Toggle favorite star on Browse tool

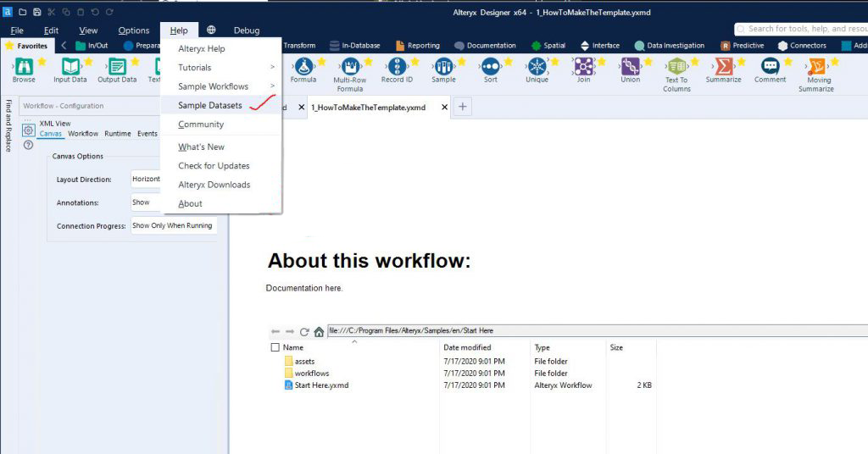click(x=42, y=61)
